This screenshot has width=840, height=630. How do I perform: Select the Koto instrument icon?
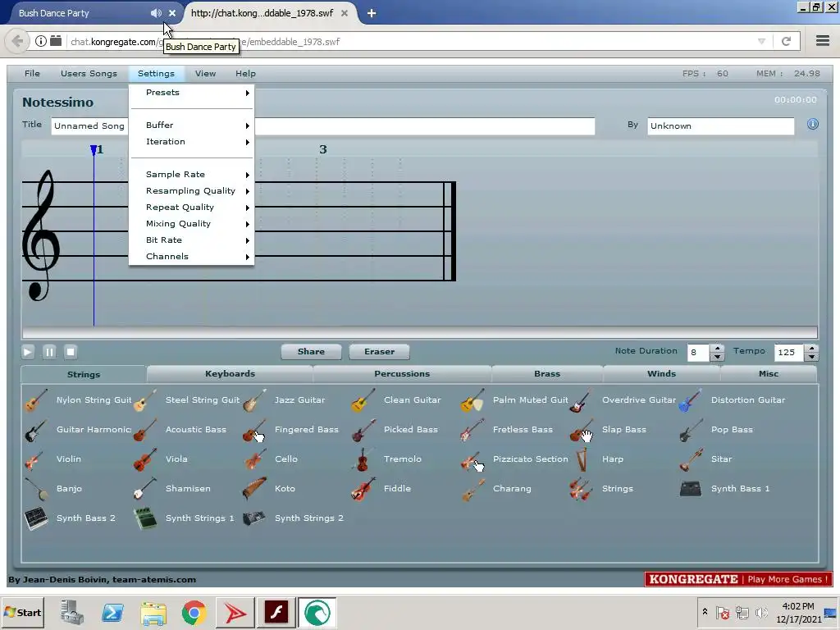(x=254, y=489)
